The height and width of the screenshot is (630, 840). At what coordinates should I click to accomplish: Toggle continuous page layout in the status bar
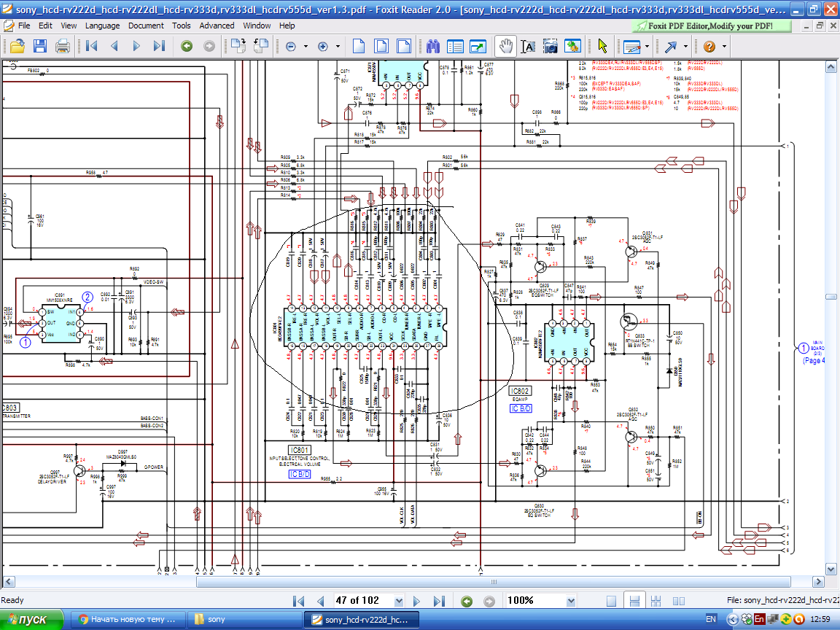point(634,602)
